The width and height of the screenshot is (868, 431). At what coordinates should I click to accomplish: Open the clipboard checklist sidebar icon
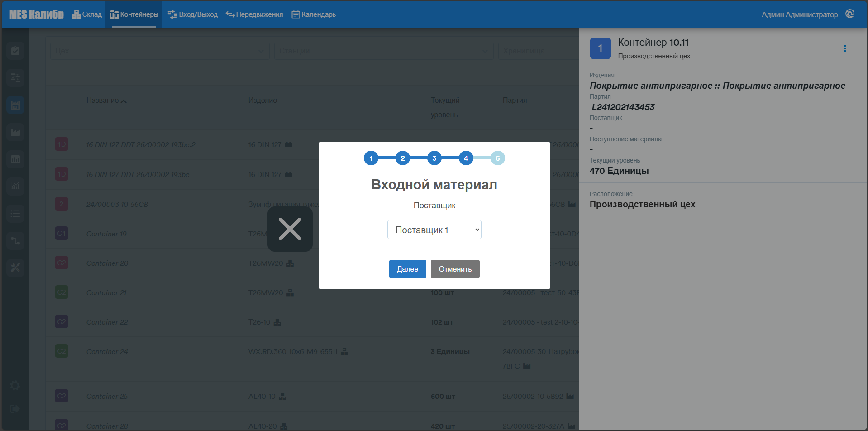coord(15,51)
